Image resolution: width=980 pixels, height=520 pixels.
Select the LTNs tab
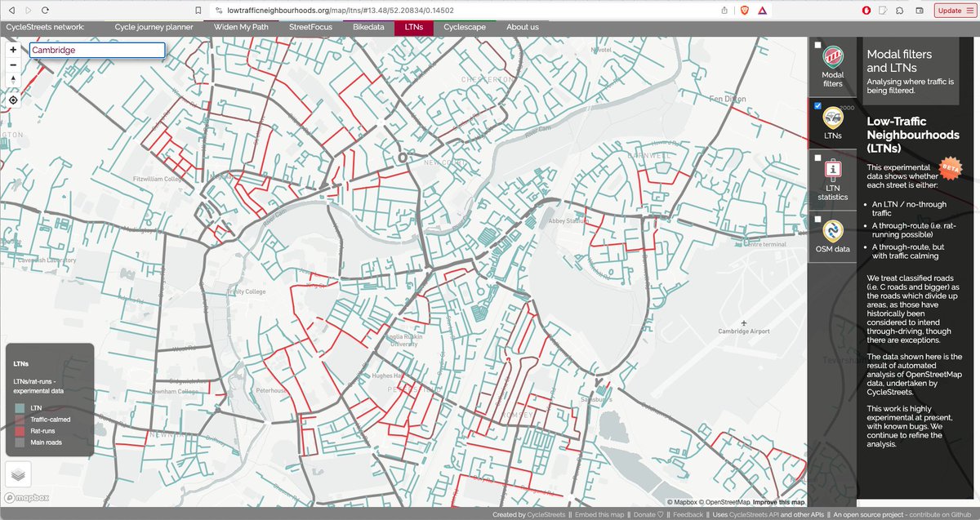point(414,27)
